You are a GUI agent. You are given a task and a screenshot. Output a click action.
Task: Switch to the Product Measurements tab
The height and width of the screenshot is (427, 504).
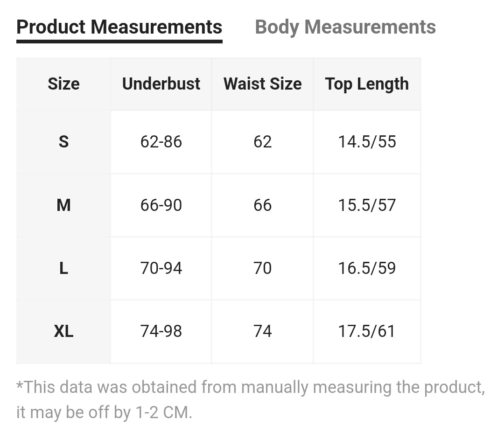(119, 27)
